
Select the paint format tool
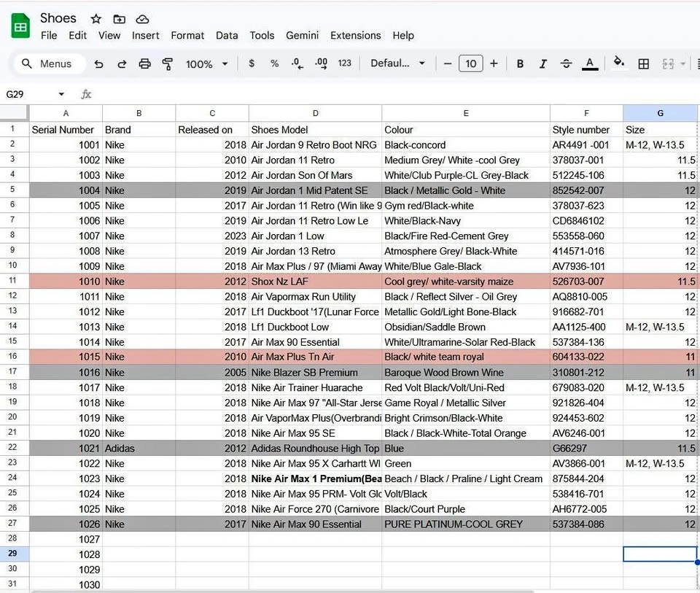[168, 64]
